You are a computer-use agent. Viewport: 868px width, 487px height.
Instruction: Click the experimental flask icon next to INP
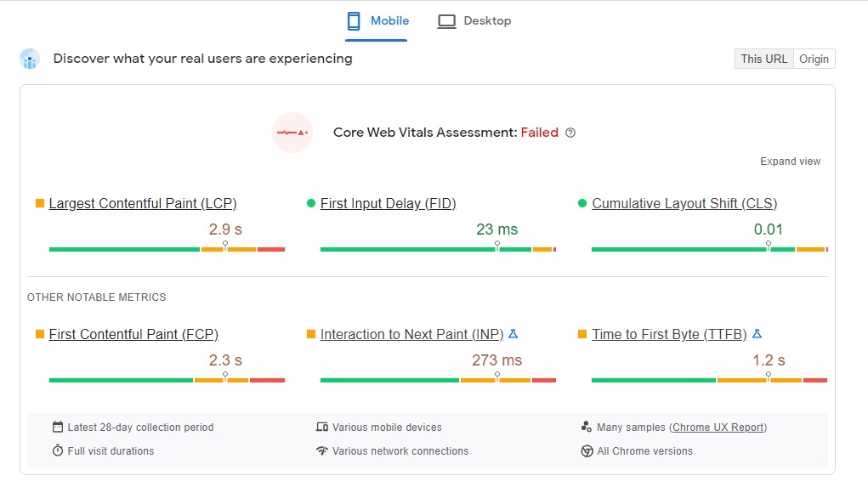[x=513, y=334]
